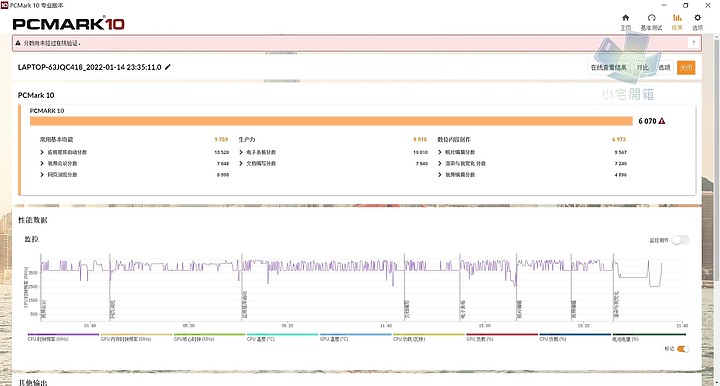Click Digital Content Creation score 6 973
Viewport: 720px width, 386px height.
(x=619, y=140)
